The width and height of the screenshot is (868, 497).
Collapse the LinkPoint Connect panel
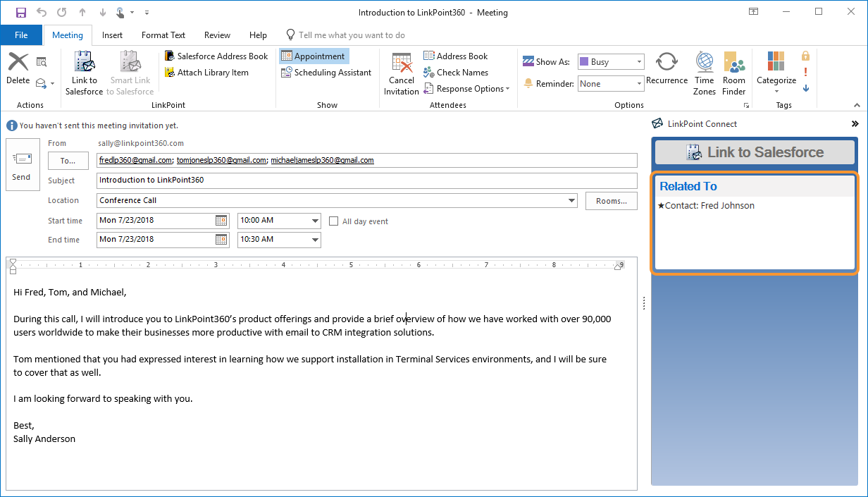pos(855,124)
